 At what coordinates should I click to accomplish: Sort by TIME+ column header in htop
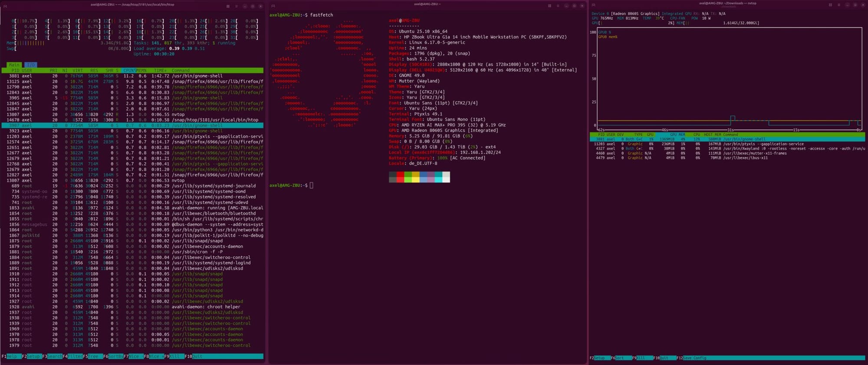coord(160,70)
